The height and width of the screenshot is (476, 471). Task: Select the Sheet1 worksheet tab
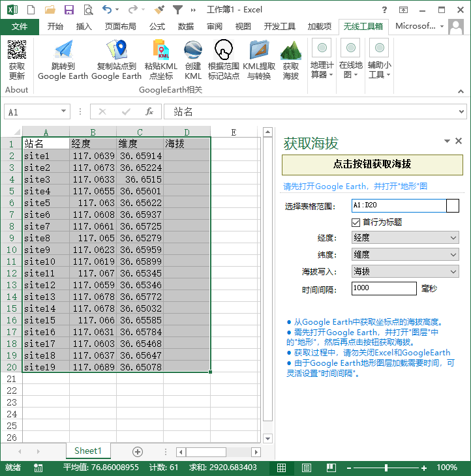pos(88,451)
